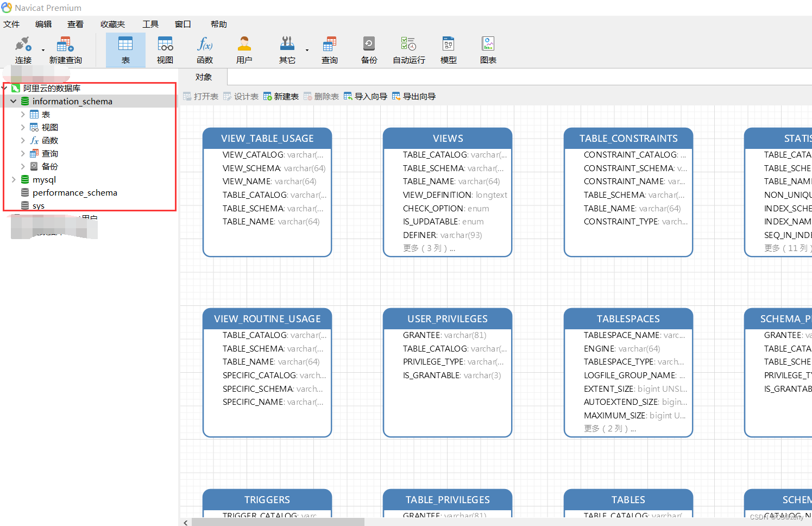The width and height of the screenshot is (812, 526).
Task: Open the 窗口 menu
Action: point(183,24)
